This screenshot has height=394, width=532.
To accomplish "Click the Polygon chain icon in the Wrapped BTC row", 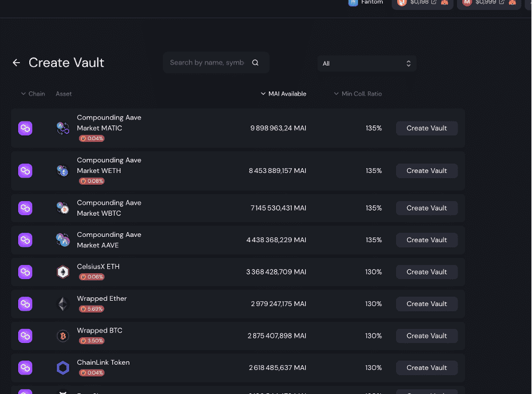I will pos(25,336).
